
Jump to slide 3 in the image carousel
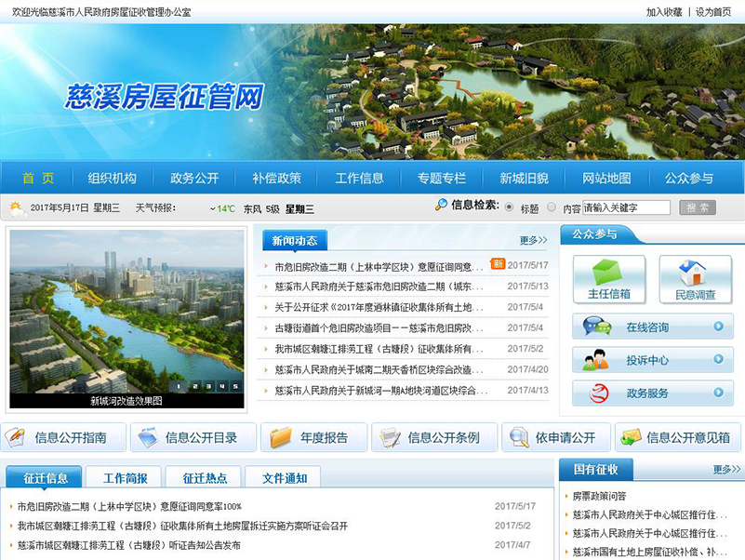pos(206,386)
